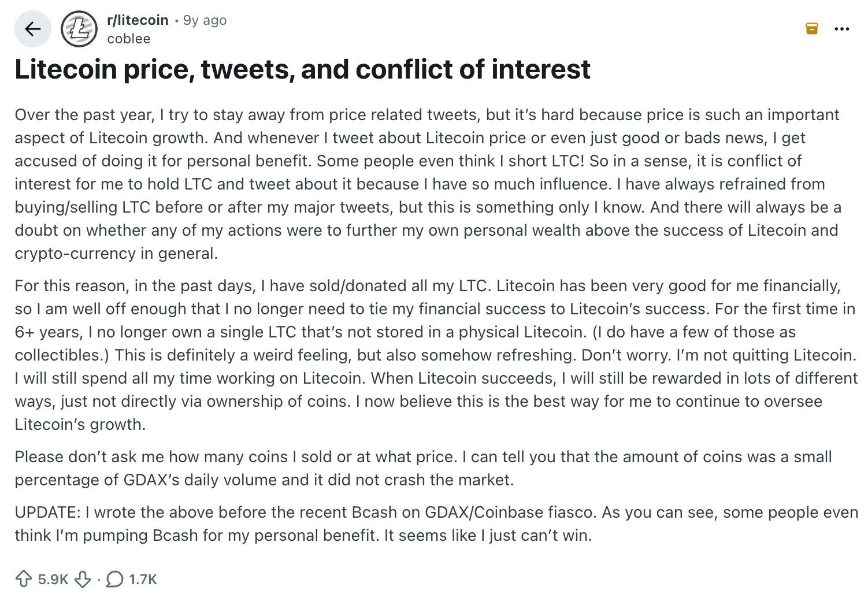868x609 pixels.
Task: Click the post title about conflict of interest
Action: 302,69
